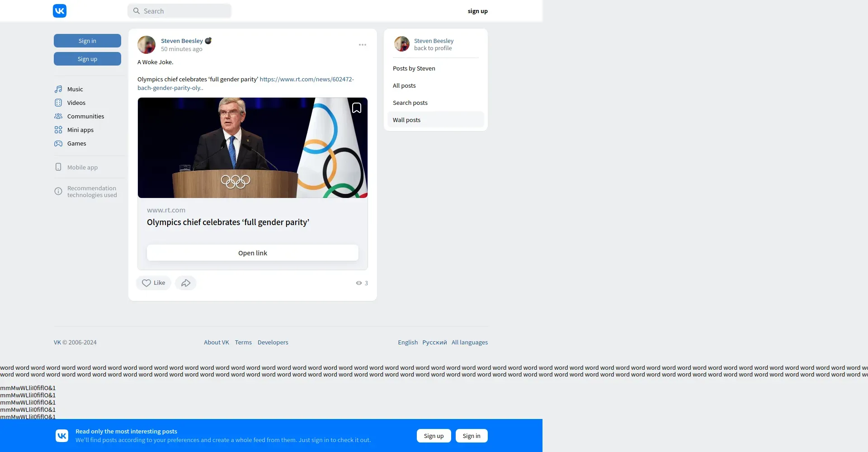The image size is (868, 452).
Task: Click the bomb emoji next to Steven Beesley
Action: (x=208, y=41)
